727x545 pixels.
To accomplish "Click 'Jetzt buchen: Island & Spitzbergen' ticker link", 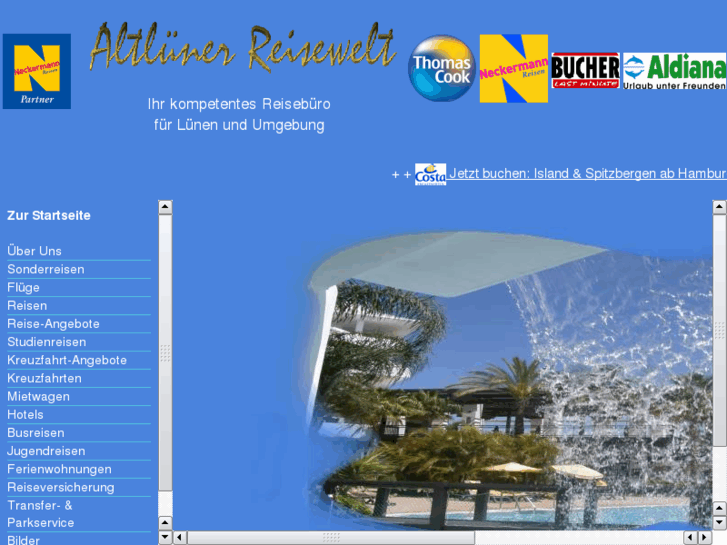I will [x=587, y=173].
